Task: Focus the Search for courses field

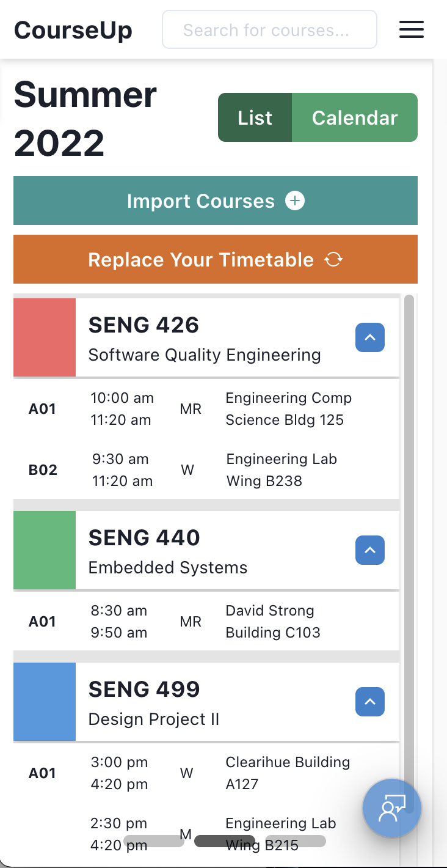Action: click(269, 29)
